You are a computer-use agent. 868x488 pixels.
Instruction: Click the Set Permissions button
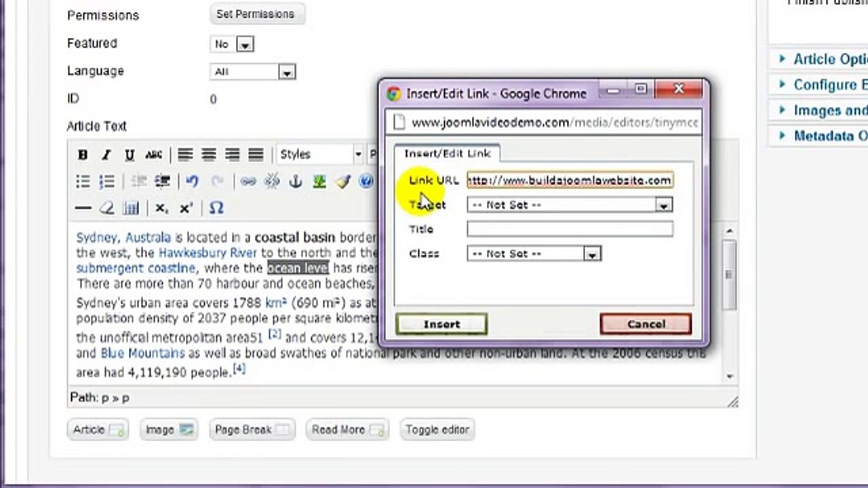pyautogui.click(x=256, y=14)
